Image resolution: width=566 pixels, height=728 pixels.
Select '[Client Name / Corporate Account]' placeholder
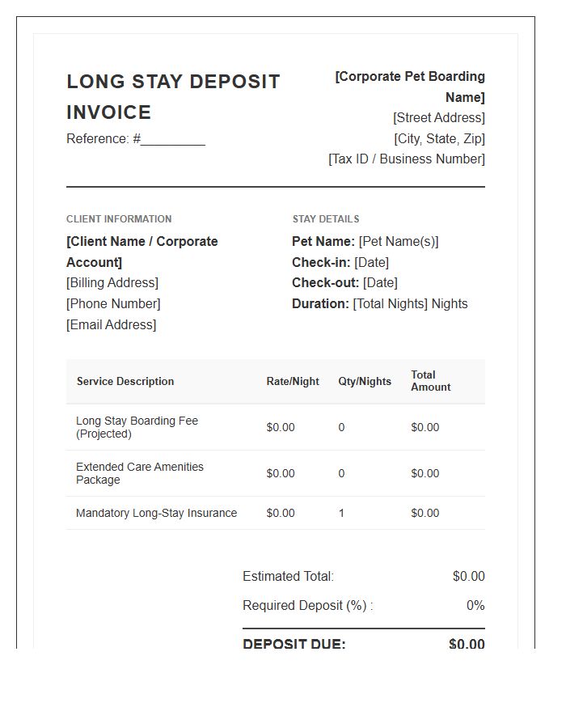click(142, 252)
